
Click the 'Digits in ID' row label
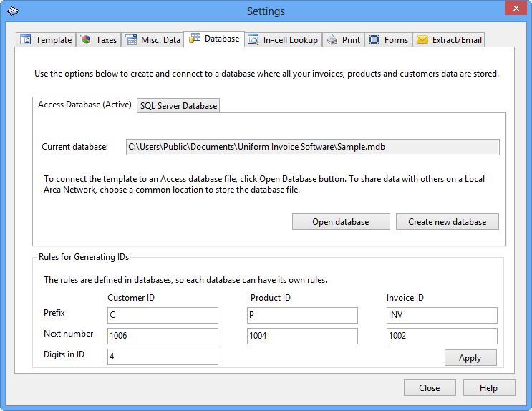click(64, 354)
